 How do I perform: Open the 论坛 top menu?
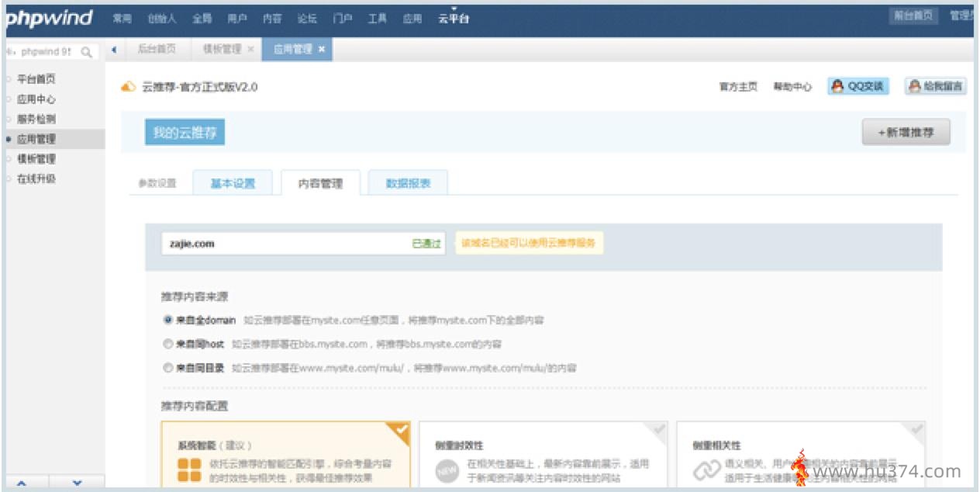(307, 19)
